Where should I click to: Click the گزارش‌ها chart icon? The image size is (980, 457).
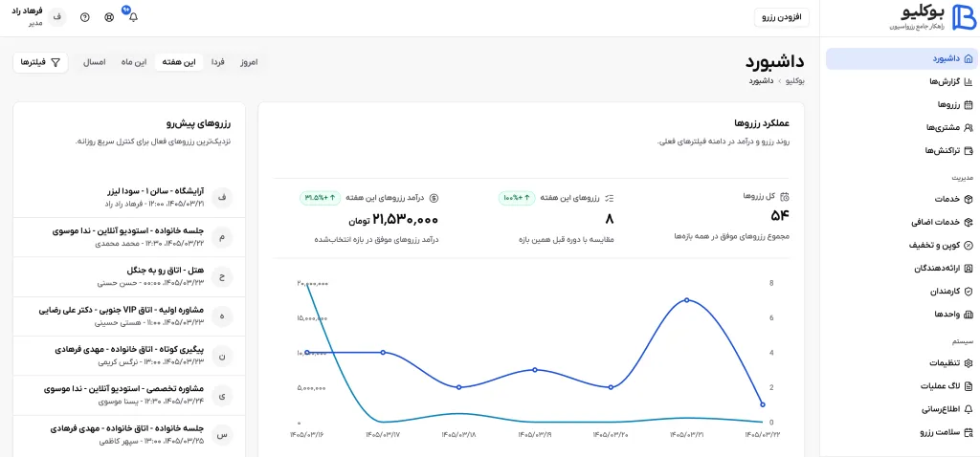969,82
